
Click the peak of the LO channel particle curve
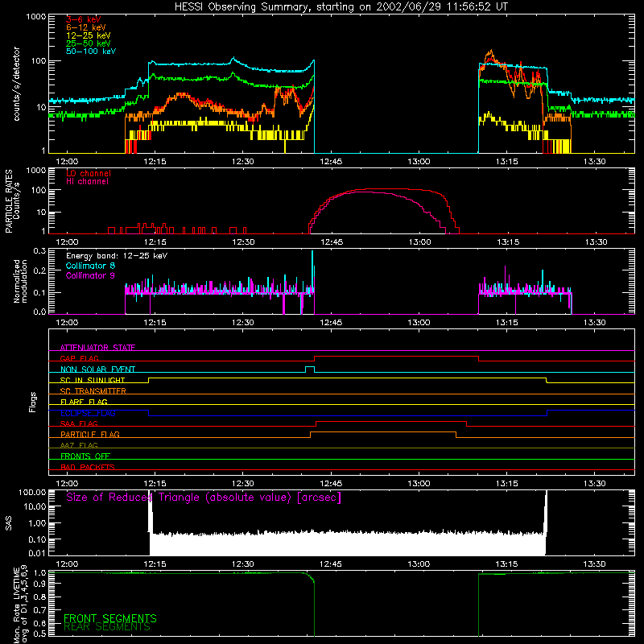386,189
